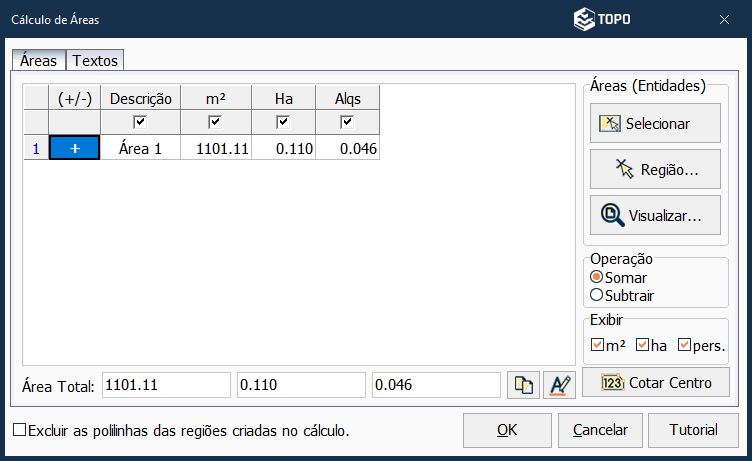Open the Tutorial
752x461 pixels.
(x=693, y=430)
